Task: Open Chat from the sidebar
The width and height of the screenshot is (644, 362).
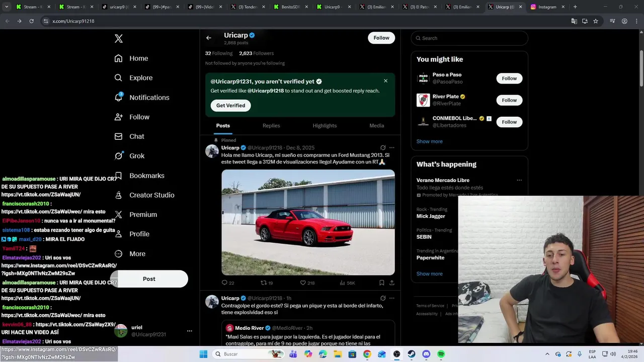Action: 129,136
